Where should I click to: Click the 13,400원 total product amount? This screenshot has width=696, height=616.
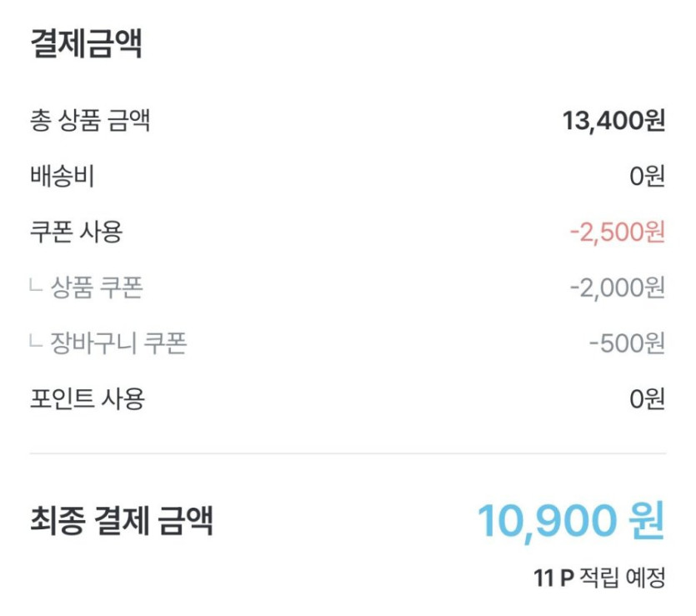613,122
